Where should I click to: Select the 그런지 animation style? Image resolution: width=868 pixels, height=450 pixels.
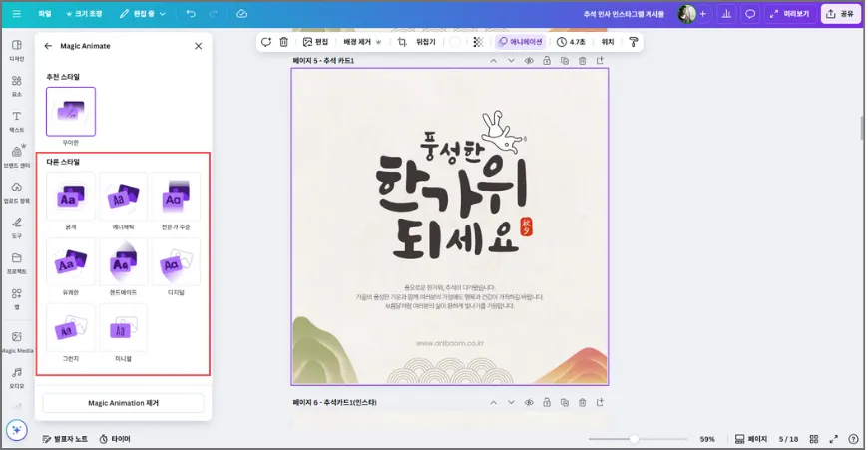pos(70,328)
